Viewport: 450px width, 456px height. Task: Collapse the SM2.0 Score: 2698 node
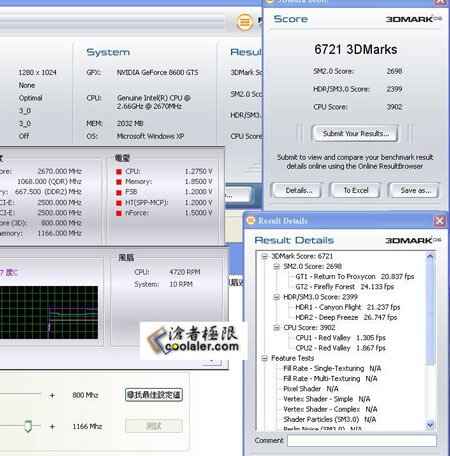[x=276, y=266]
